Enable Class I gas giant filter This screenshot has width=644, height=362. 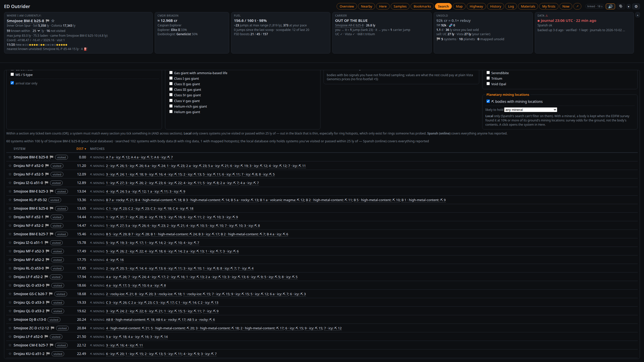point(171,78)
